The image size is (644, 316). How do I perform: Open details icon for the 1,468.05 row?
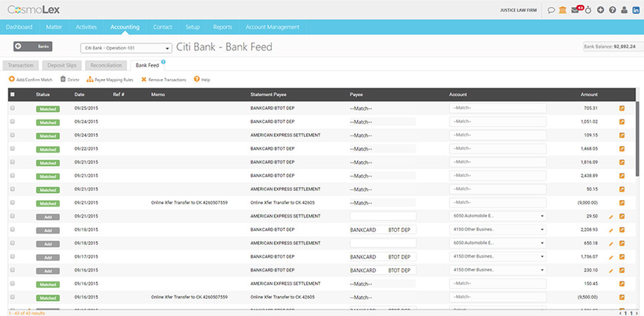pyautogui.click(x=622, y=149)
